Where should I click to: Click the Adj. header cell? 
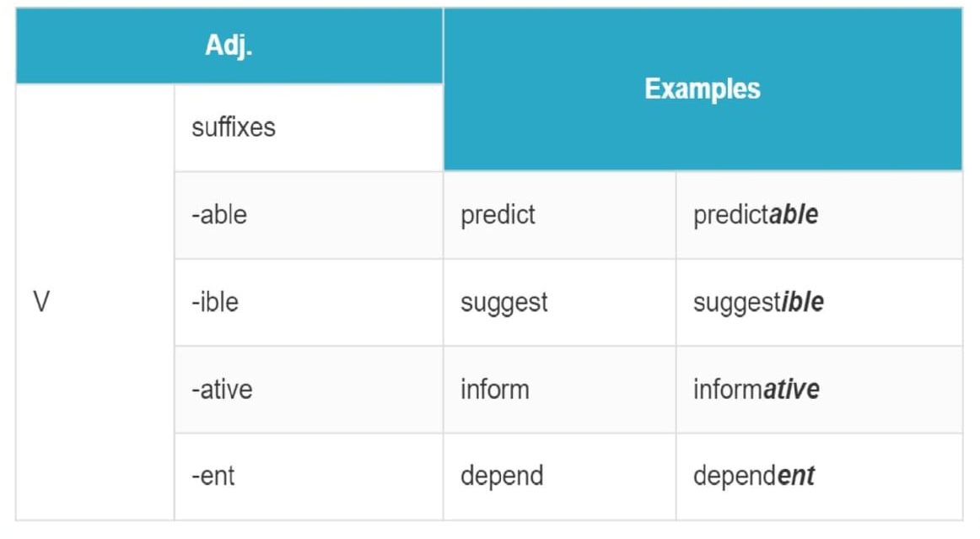click(x=229, y=46)
